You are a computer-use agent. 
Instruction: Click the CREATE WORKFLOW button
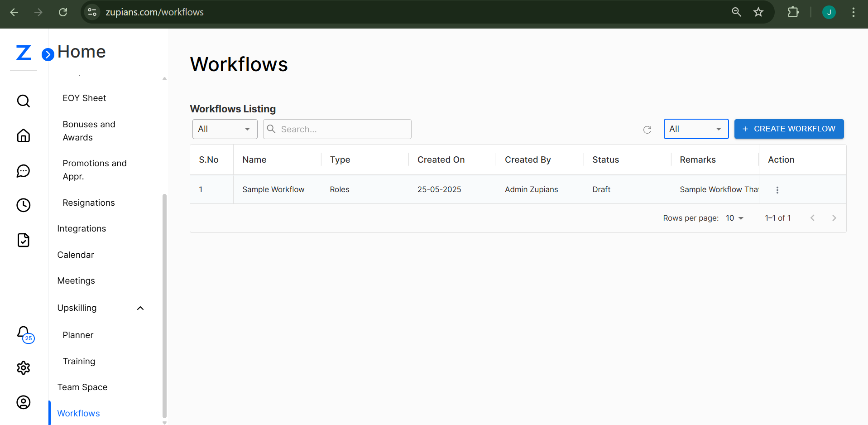point(789,129)
